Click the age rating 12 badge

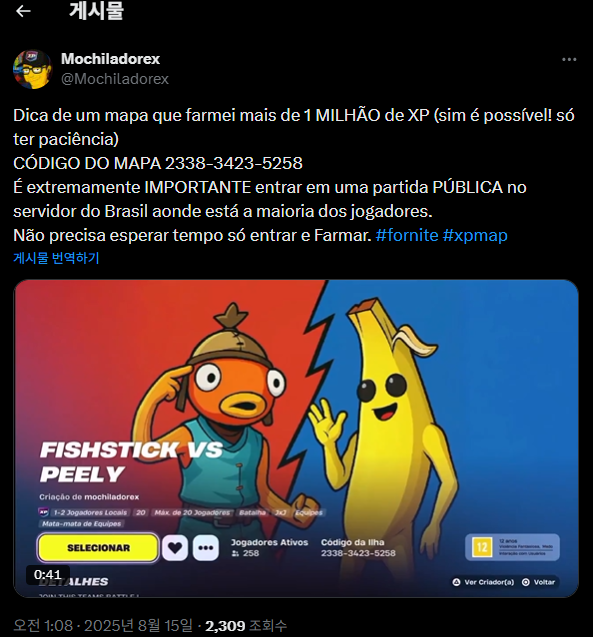[482, 547]
